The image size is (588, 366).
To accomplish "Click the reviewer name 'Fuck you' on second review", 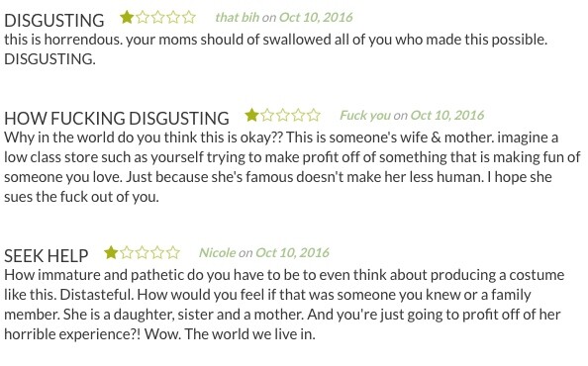I will click(365, 115).
